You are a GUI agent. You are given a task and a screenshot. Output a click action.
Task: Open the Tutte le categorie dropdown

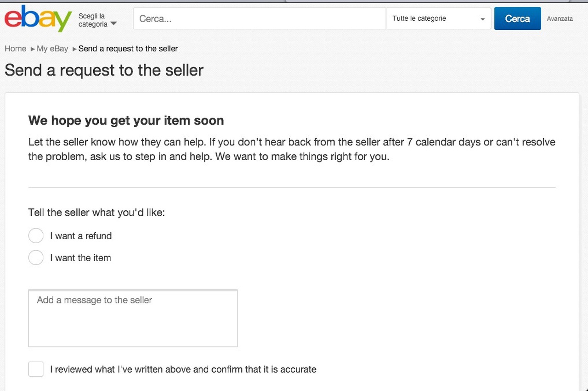(438, 19)
